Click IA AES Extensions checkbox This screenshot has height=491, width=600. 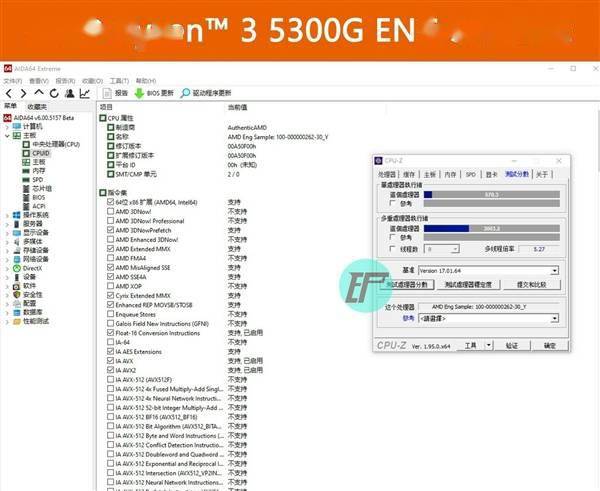coord(111,351)
